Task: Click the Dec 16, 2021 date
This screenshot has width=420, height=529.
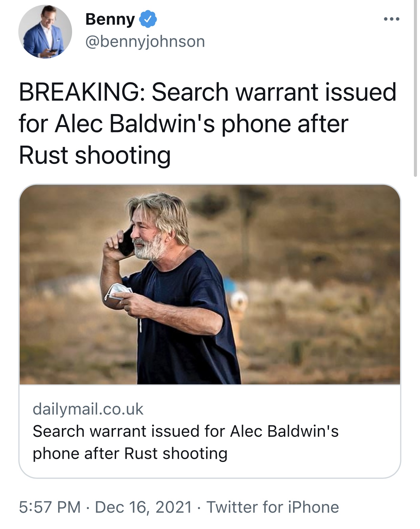Action: click(x=143, y=507)
